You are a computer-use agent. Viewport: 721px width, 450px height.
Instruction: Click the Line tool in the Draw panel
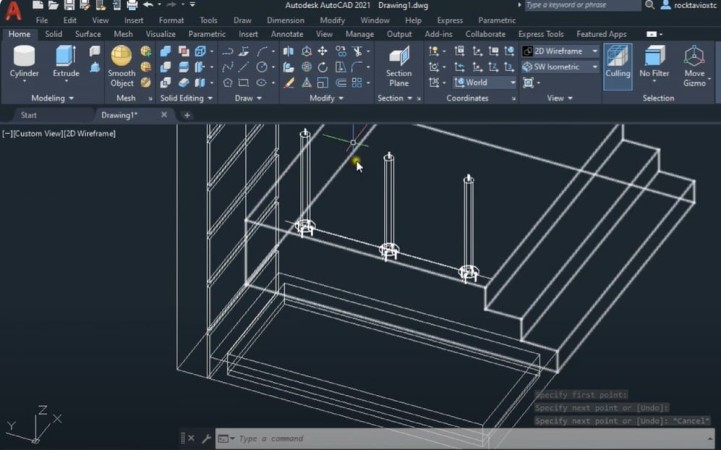coord(244,67)
